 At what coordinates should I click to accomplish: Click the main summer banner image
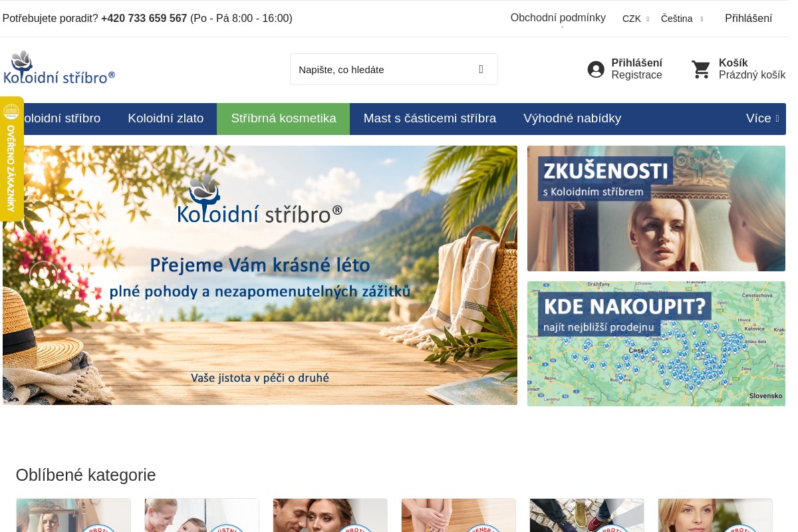click(x=260, y=275)
